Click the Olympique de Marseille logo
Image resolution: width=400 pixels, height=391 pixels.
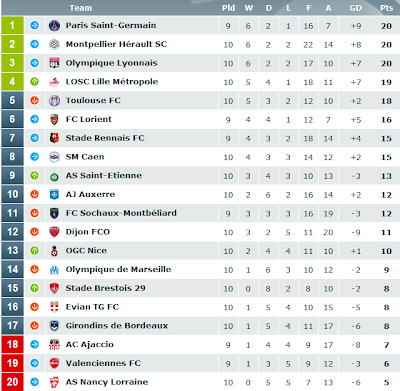click(54, 269)
